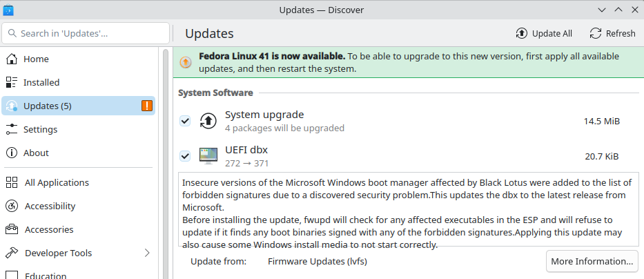Click the Settings sliders icon
Image resolution: width=644 pixels, height=279 pixels.
12,129
